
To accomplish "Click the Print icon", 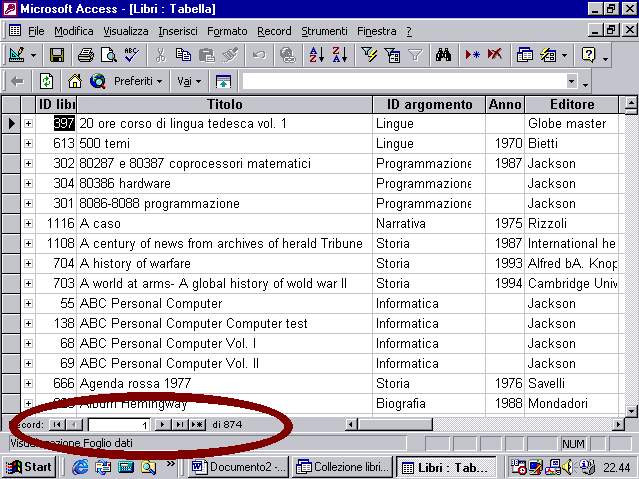I will (x=86, y=55).
